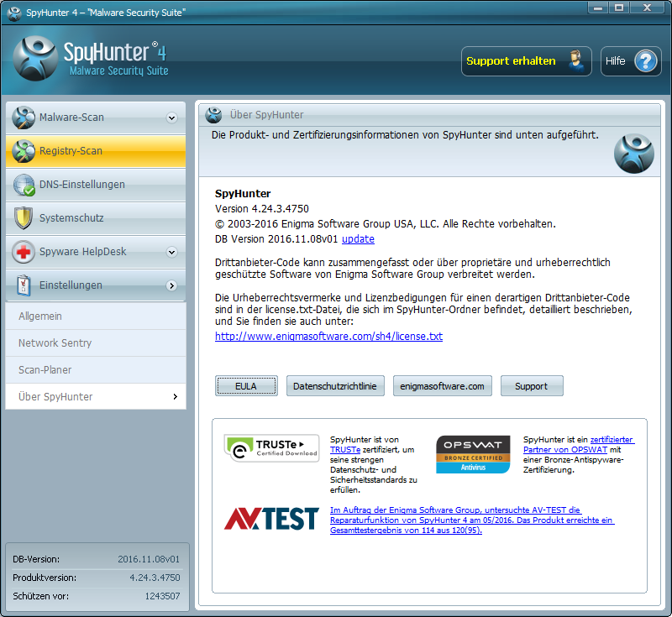Image resolution: width=672 pixels, height=617 pixels.
Task: Click the enigmasoftware.com button
Action: 442,386
